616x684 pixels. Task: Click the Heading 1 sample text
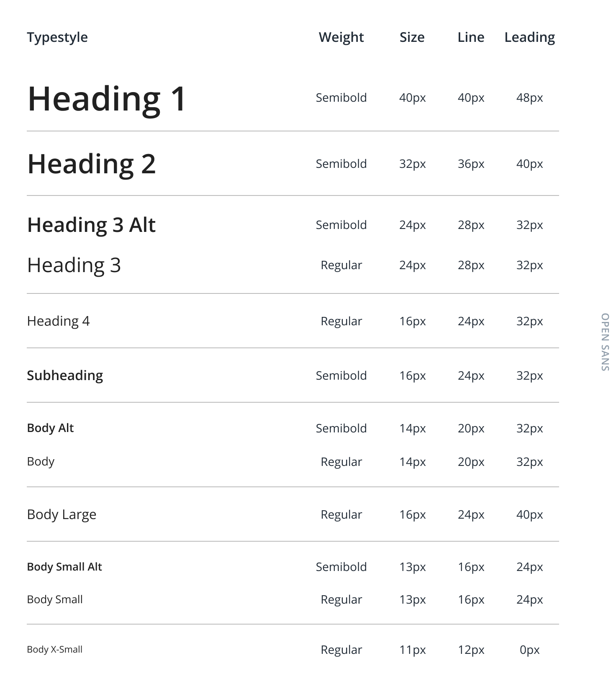pos(107,99)
